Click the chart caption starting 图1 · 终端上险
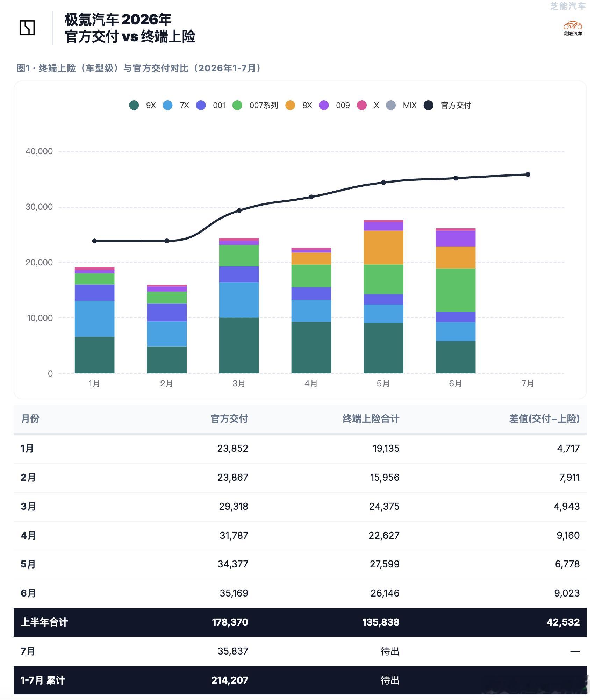 [138, 68]
